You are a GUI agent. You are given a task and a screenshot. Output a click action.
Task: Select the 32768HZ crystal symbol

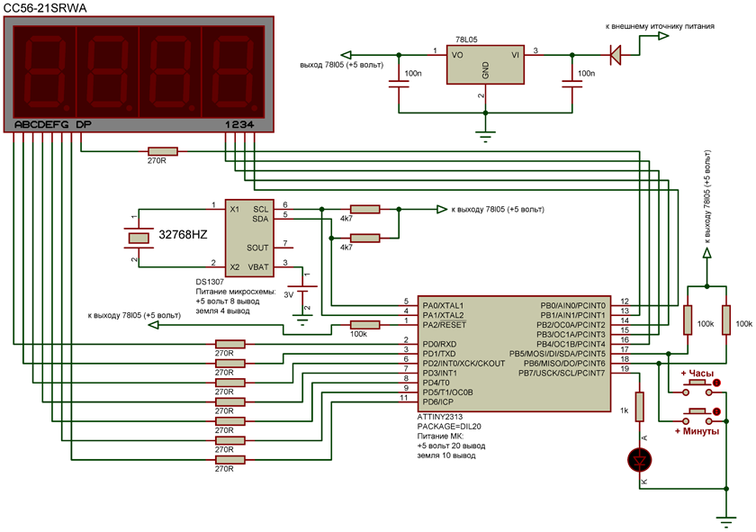(139, 238)
